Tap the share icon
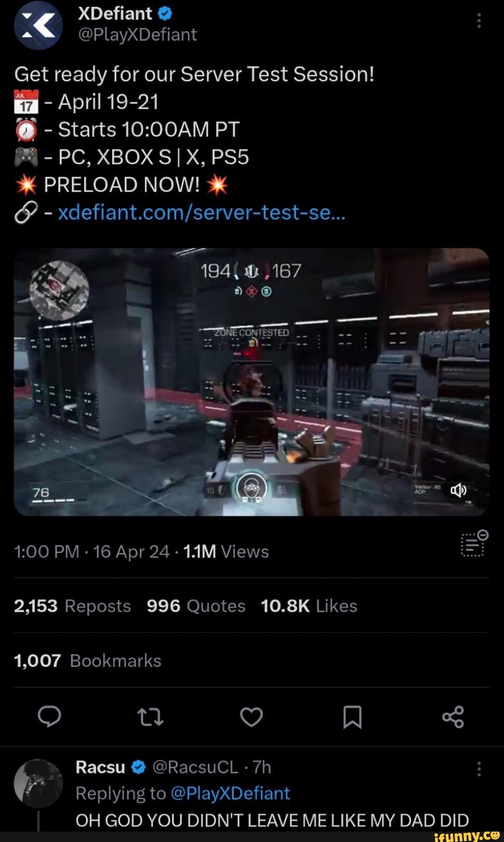This screenshot has width=504, height=842. [x=453, y=717]
